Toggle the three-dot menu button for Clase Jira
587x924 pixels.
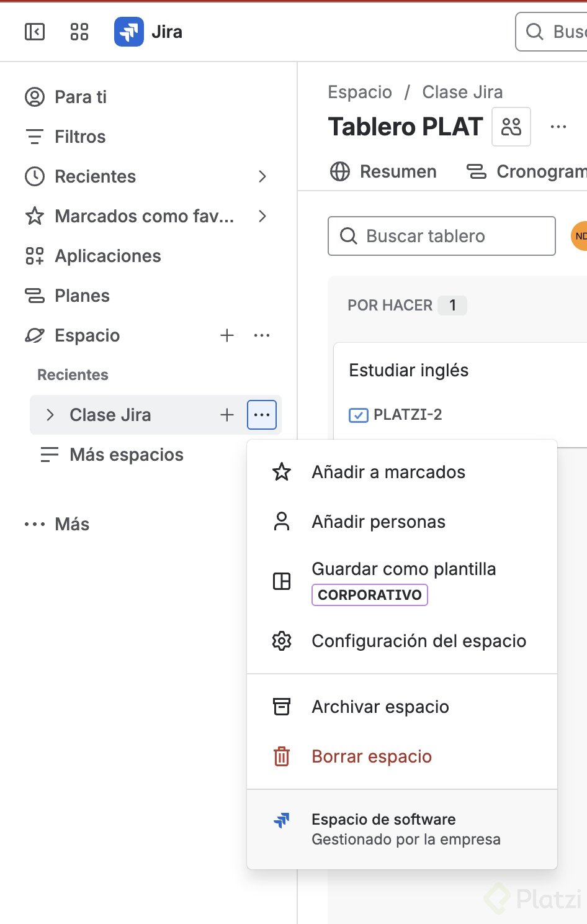point(262,415)
